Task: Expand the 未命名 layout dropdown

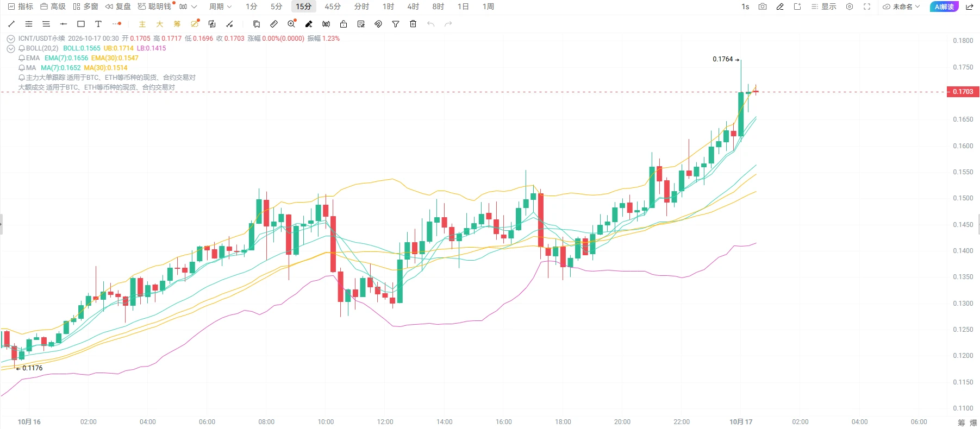Action: (x=901, y=7)
